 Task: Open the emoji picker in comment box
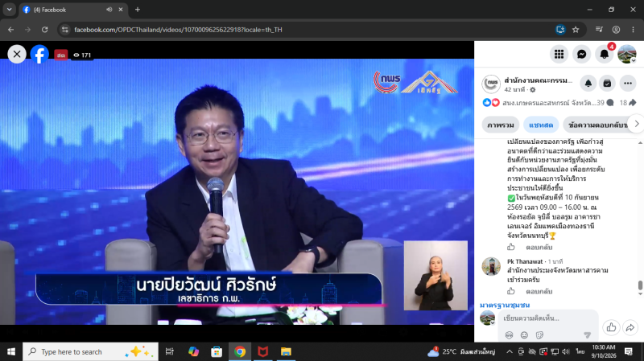point(524,335)
